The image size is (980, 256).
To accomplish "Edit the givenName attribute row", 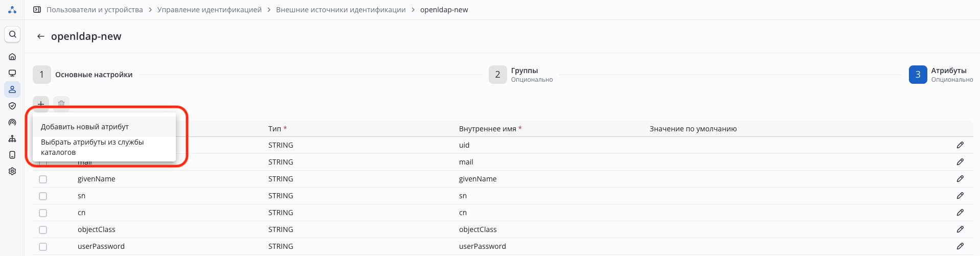I will 960,179.
